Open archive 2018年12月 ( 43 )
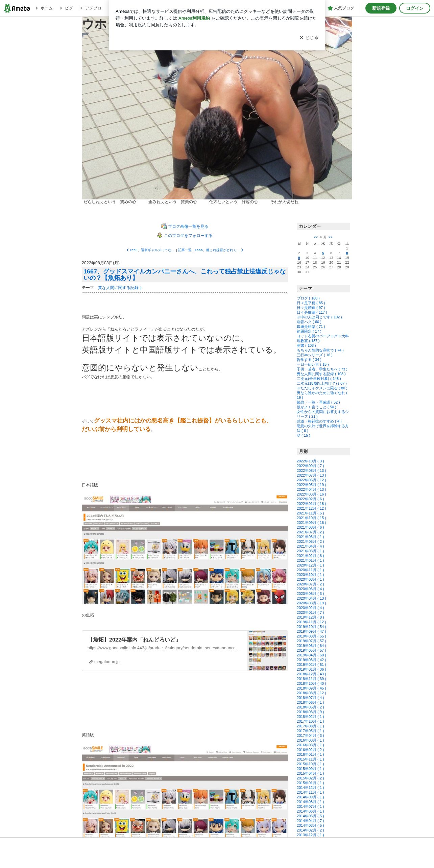Viewport: 434px width, 868px height. [311, 674]
